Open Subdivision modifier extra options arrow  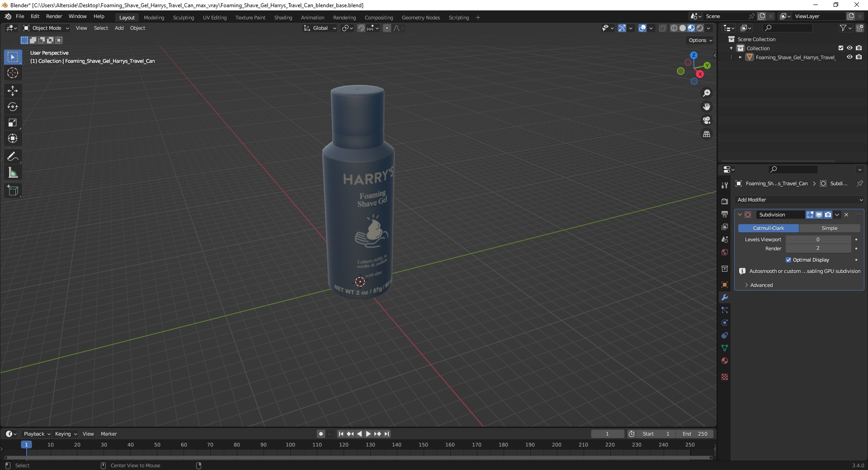pyautogui.click(x=837, y=215)
